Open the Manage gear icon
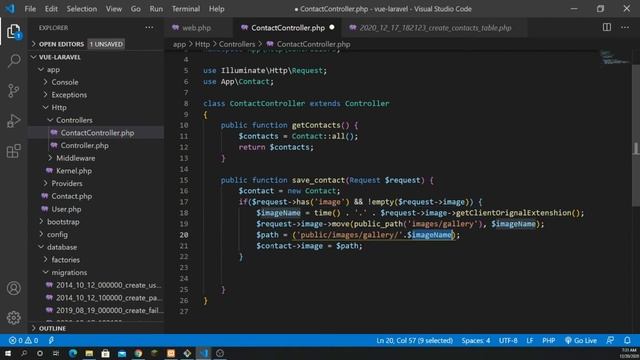The image size is (640, 360). click(13, 318)
